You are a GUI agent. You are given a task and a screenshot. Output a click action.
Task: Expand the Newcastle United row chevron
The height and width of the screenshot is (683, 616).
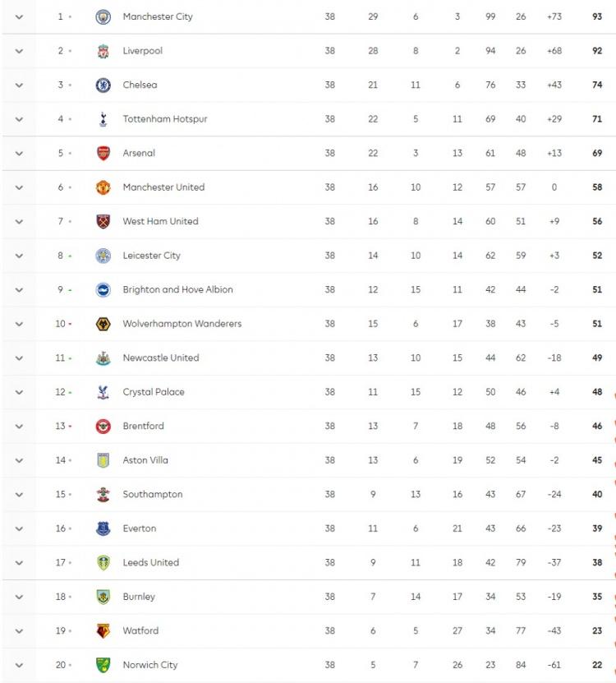point(19,358)
